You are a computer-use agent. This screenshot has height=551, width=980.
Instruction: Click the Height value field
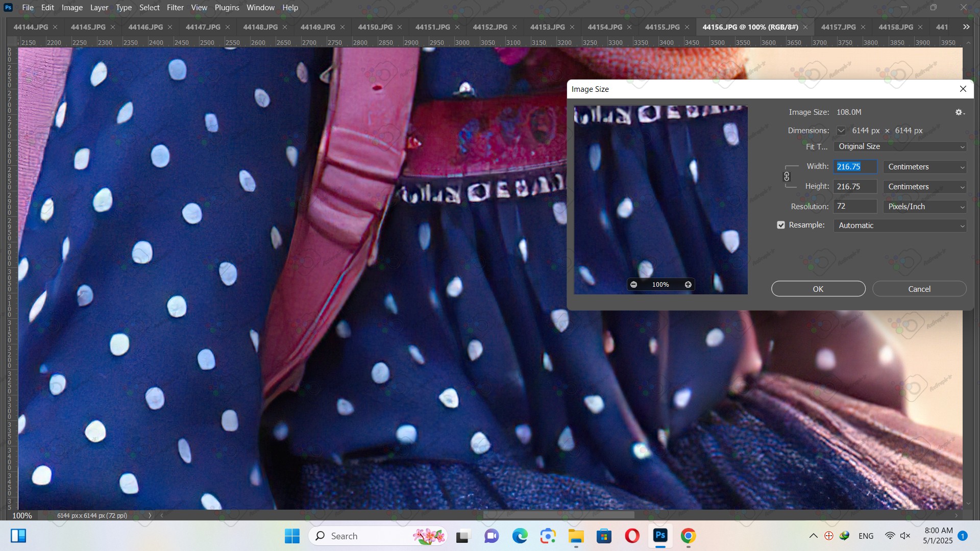pos(855,187)
